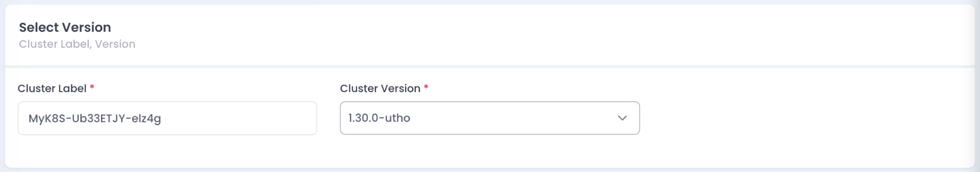Click the Cluster Label field caption
Image resolution: width=980 pixels, height=172 pixels.
52,88
